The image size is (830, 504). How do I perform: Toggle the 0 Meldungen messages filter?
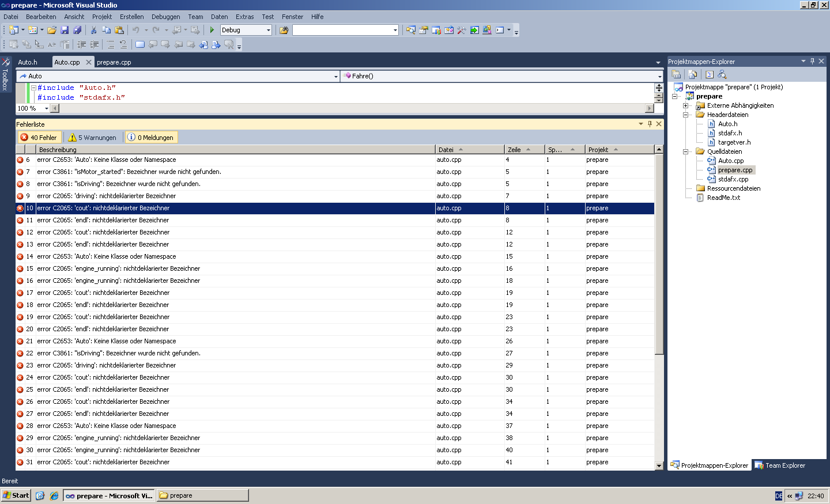click(x=150, y=137)
